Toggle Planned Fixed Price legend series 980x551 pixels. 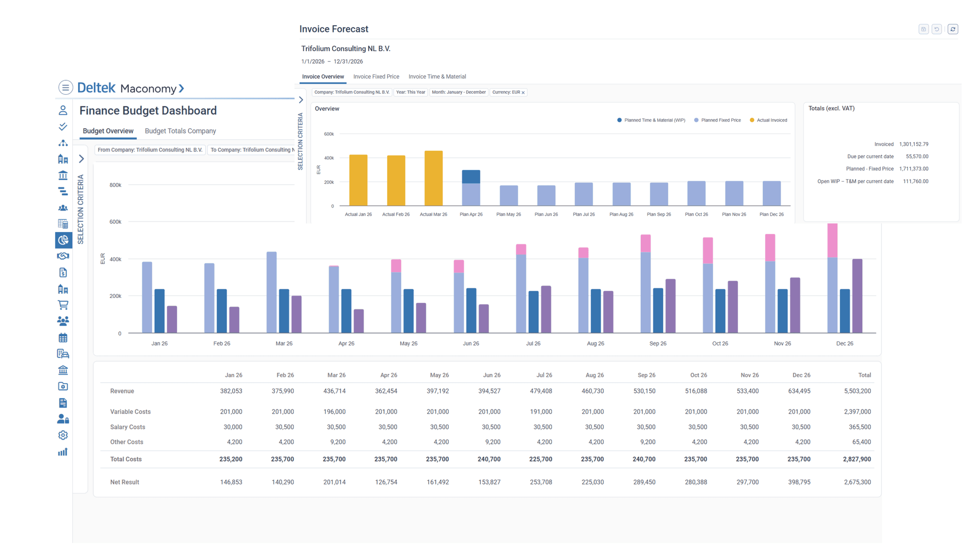point(717,120)
